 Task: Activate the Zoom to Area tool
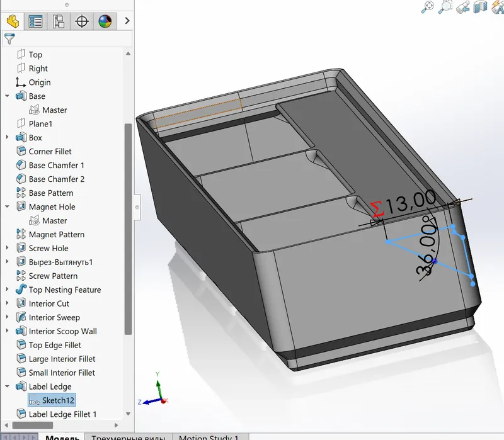445,7
